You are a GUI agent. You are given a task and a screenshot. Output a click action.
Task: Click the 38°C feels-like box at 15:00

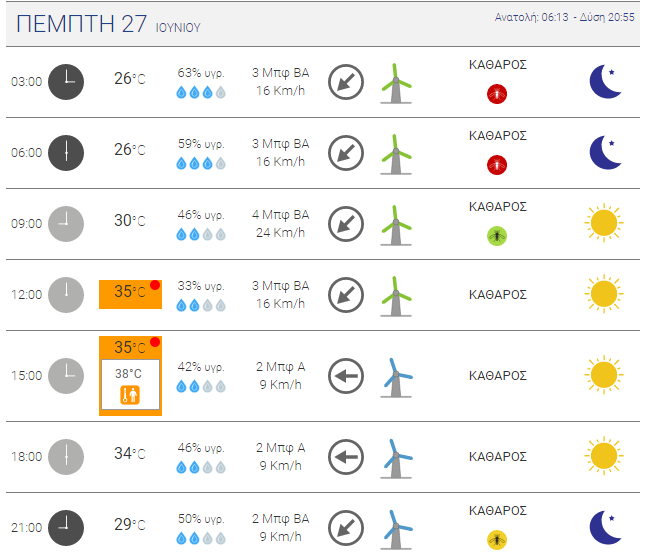click(x=130, y=384)
